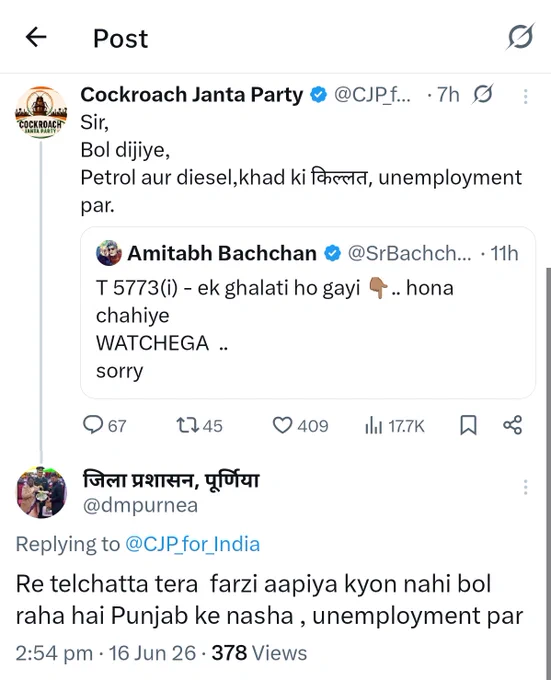The image size is (551, 680).
Task: Repost the tweet with 45 reposts
Action: (199, 425)
